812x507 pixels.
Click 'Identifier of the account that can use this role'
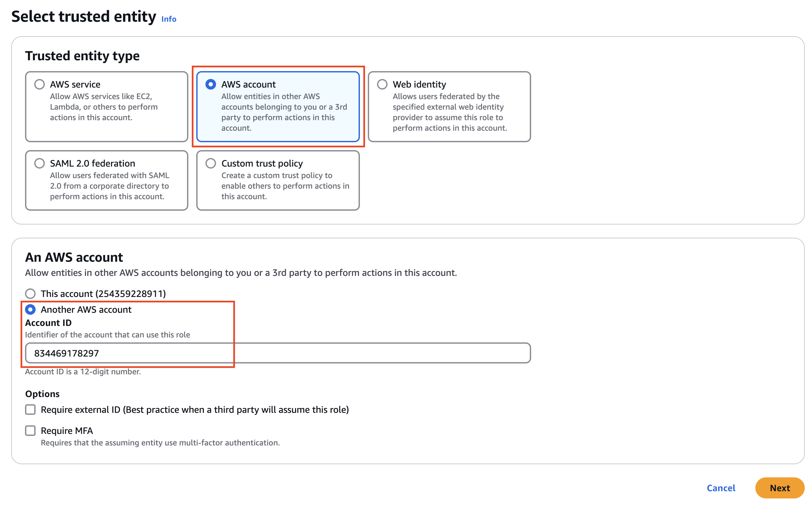click(107, 334)
